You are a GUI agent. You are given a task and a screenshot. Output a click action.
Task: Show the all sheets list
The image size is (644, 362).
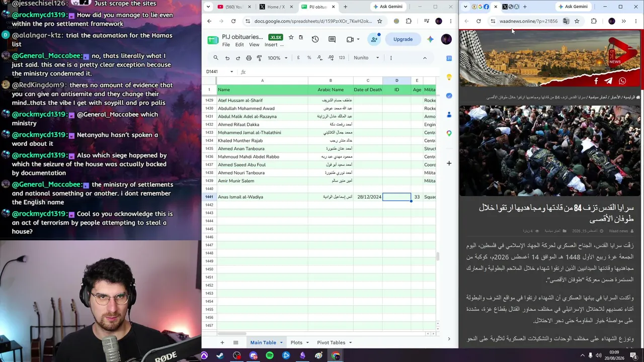(235, 342)
